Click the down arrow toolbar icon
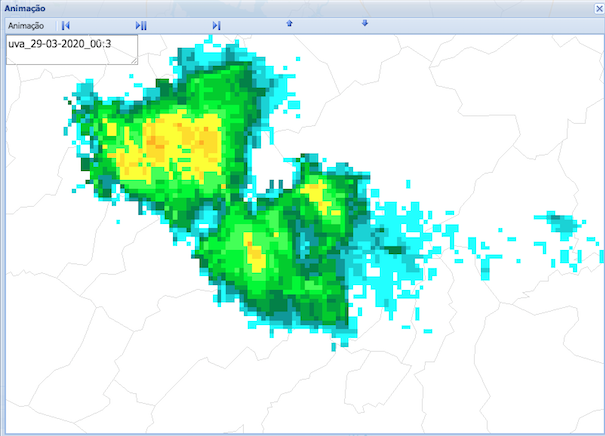Viewport: 605px width, 436px height. coord(364,24)
